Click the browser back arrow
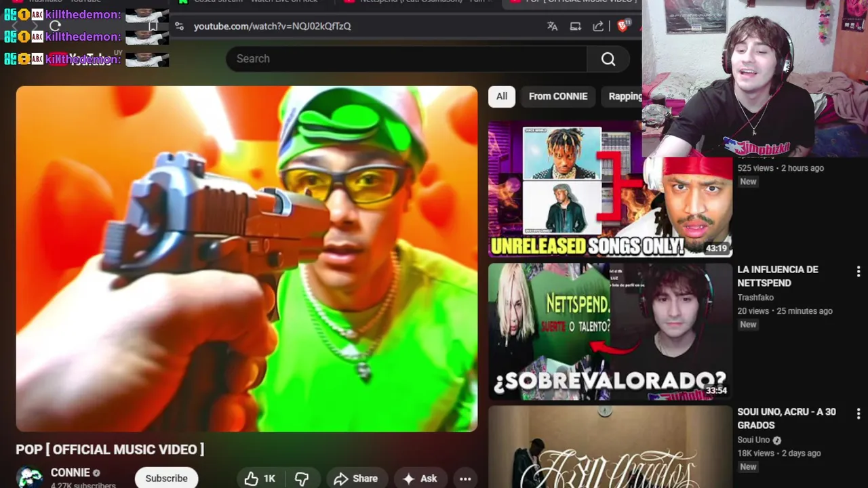 click(x=16, y=26)
